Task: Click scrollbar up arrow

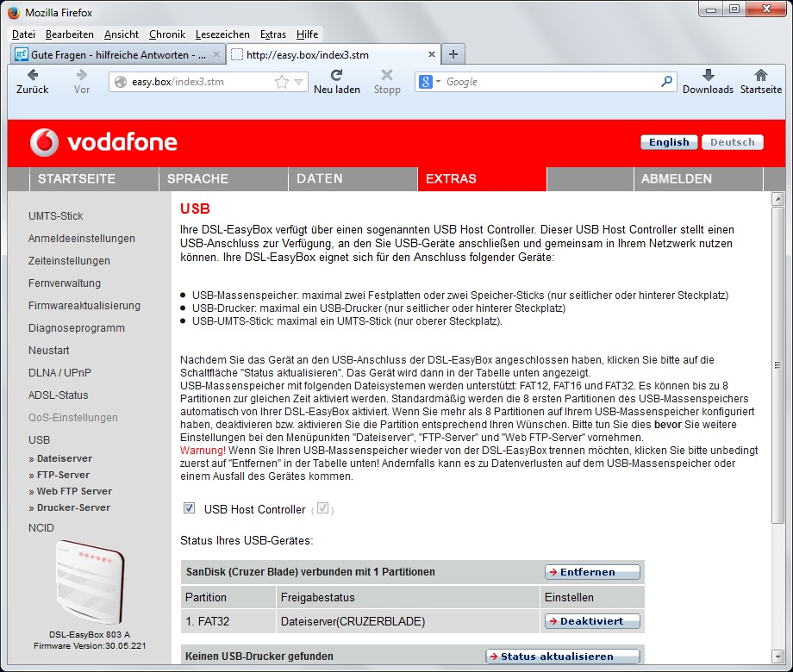Action: pos(777,199)
